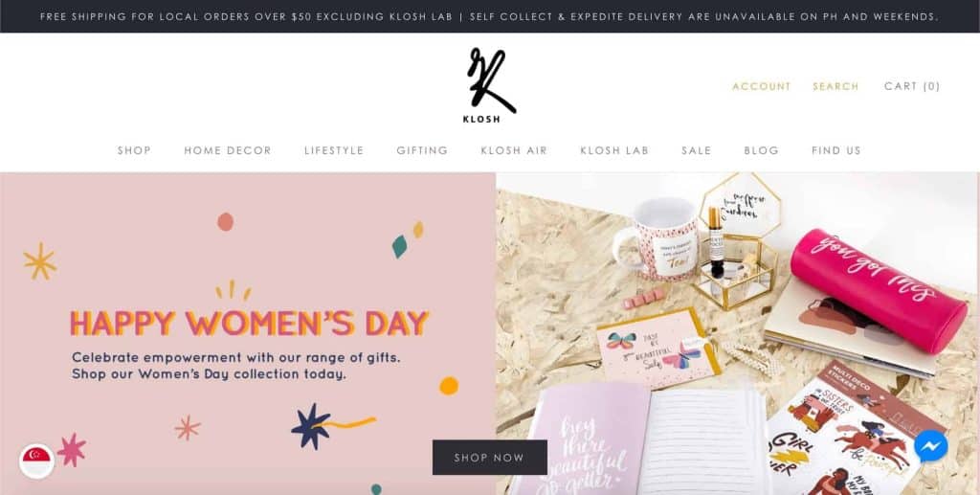The image size is (980, 495).
Task: View the CART (0) link
Action: point(912,86)
